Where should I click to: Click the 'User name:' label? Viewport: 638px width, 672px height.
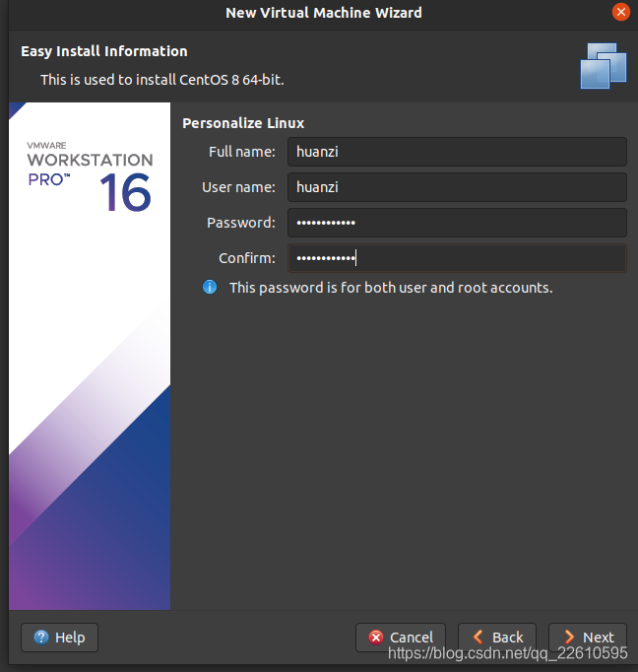click(238, 187)
